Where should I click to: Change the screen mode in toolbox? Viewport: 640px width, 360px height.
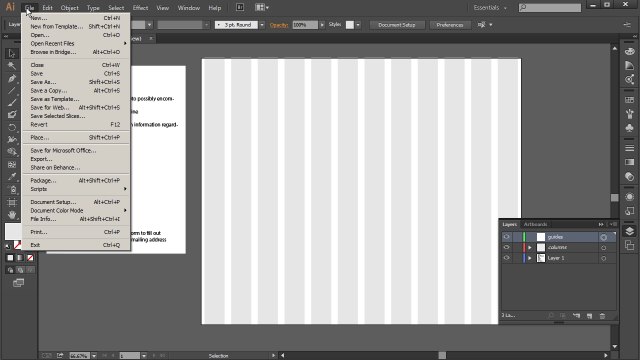[18, 283]
